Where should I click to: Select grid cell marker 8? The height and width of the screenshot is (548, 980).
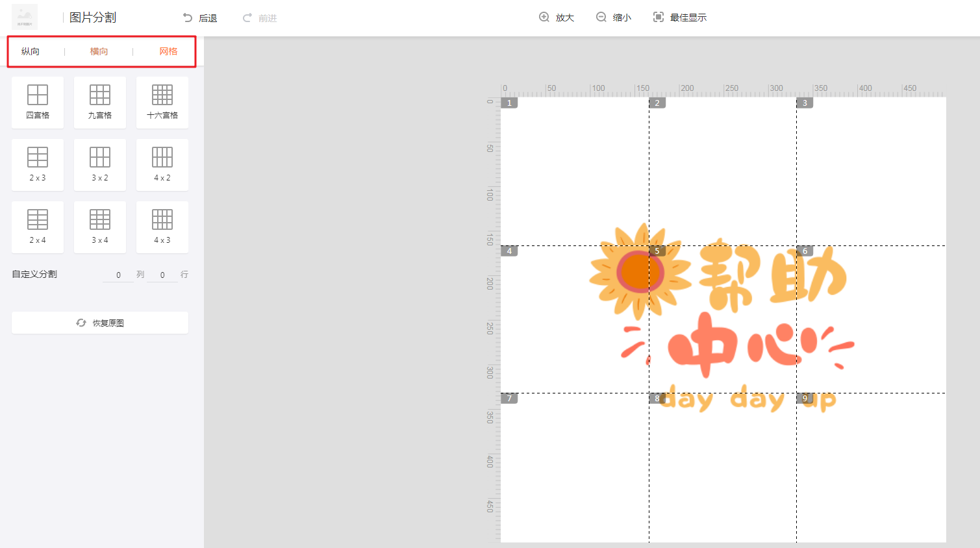pyautogui.click(x=657, y=398)
